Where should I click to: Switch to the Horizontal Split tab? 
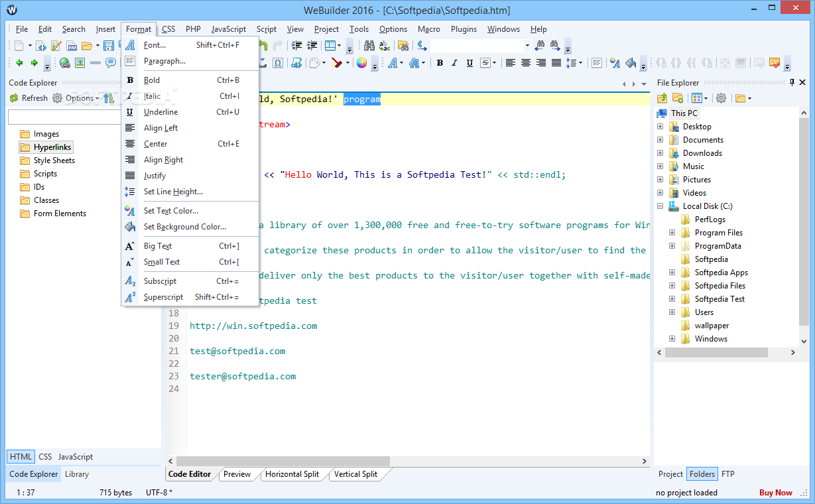[292, 474]
